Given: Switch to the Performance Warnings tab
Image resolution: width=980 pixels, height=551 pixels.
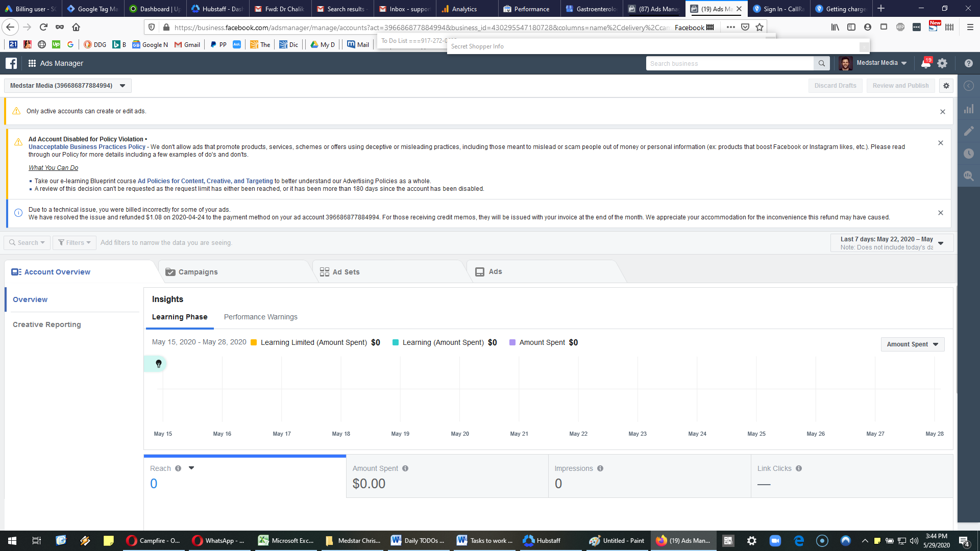Looking at the screenshot, I should tap(260, 317).
